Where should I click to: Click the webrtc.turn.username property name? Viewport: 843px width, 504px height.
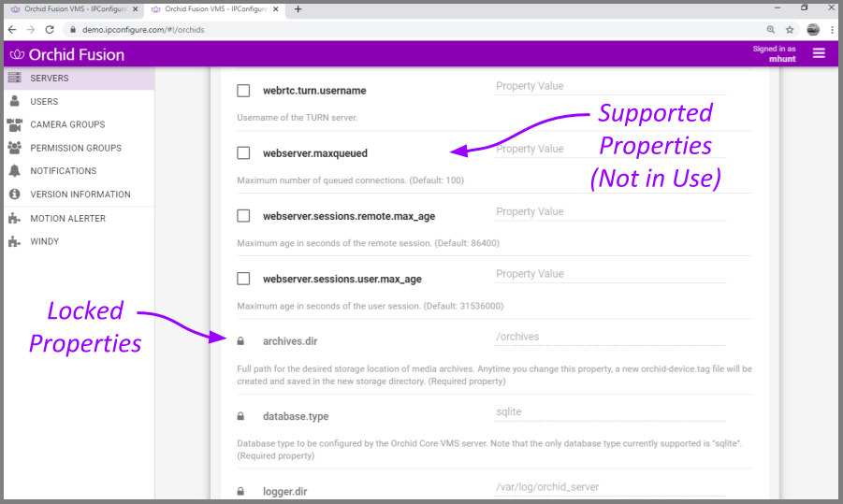click(314, 91)
